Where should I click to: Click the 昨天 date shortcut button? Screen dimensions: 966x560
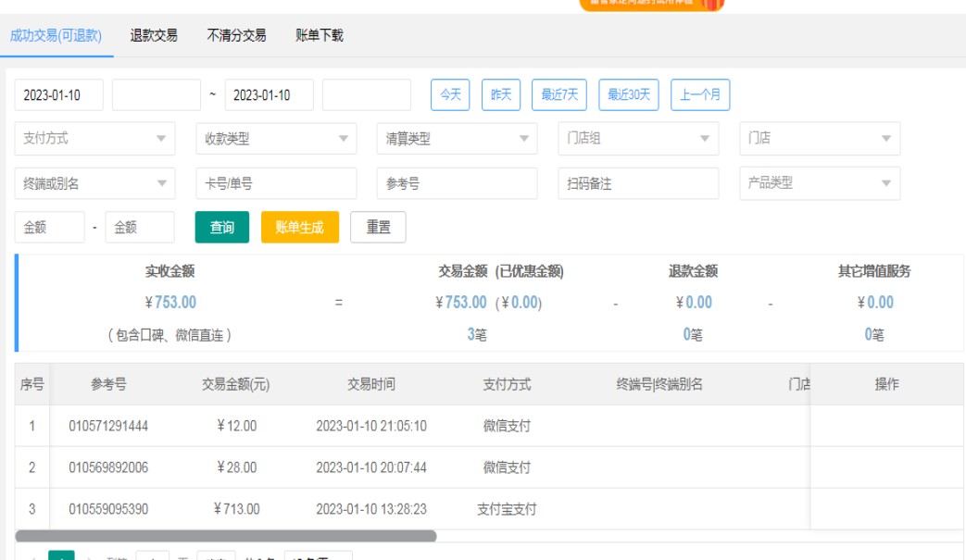[x=501, y=94]
